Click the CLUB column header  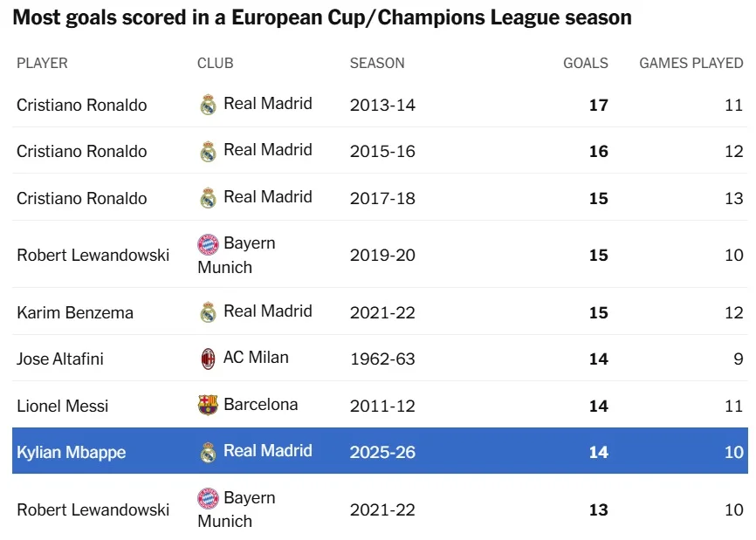click(216, 64)
